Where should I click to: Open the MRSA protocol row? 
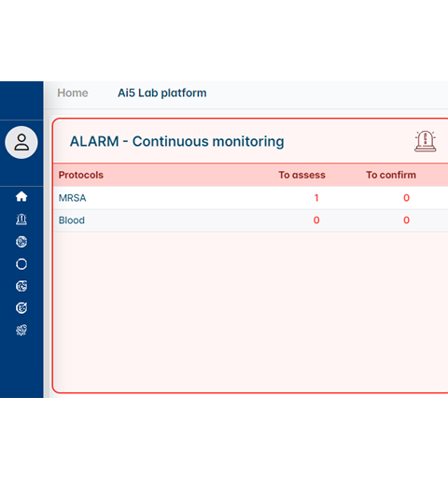[250, 198]
